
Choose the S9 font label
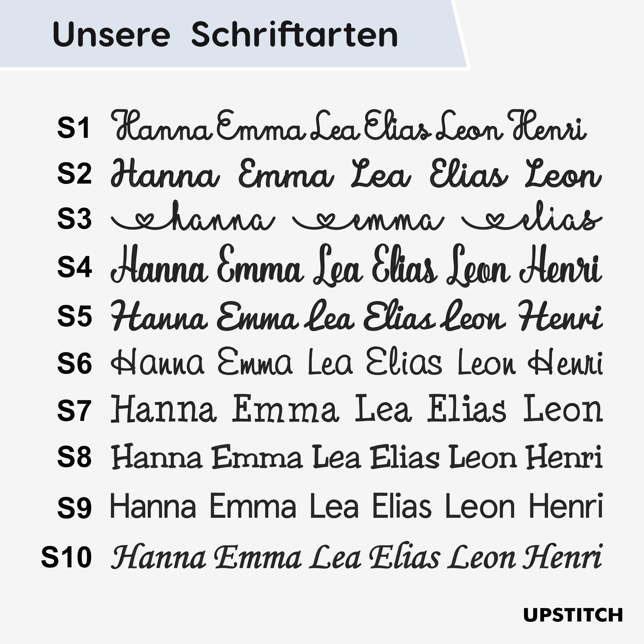click(x=74, y=508)
